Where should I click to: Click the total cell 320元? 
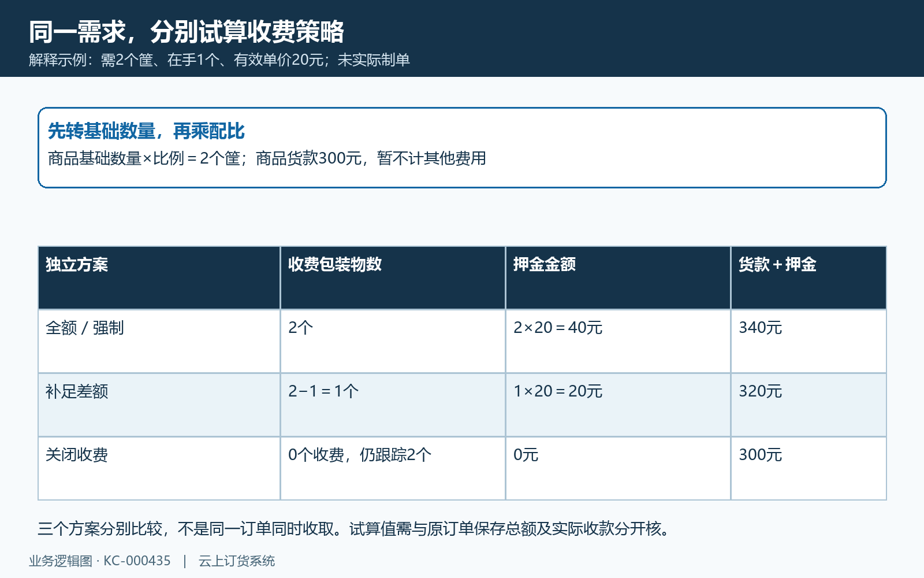[808, 405]
